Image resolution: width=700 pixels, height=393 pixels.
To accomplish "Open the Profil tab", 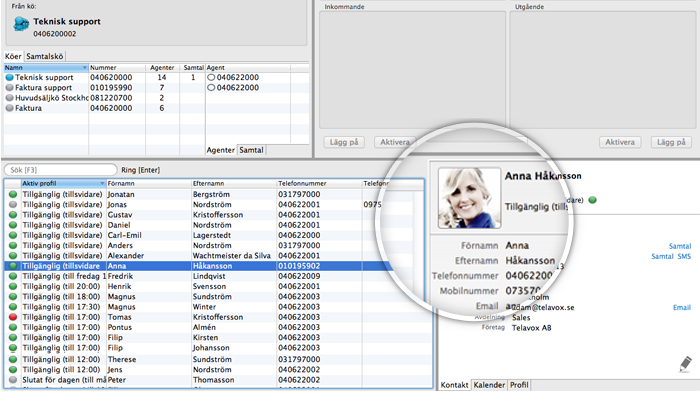I will point(519,385).
